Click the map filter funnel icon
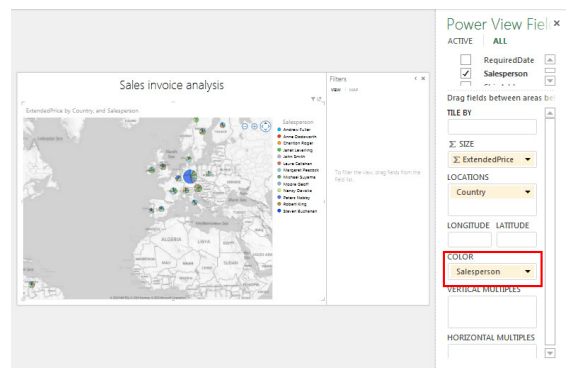The width and height of the screenshot is (576, 386). pyautogui.click(x=313, y=99)
